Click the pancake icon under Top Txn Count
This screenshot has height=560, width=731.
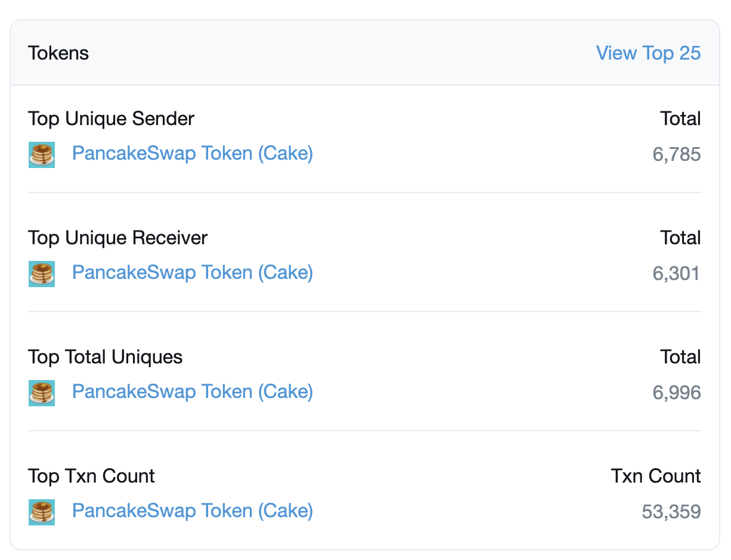coord(42,512)
